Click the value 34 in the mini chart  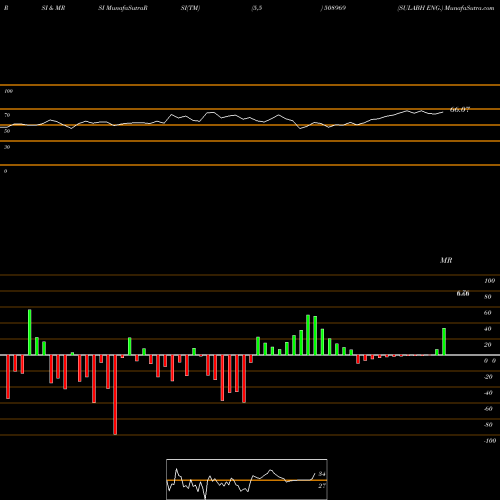pyautogui.click(x=322, y=474)
